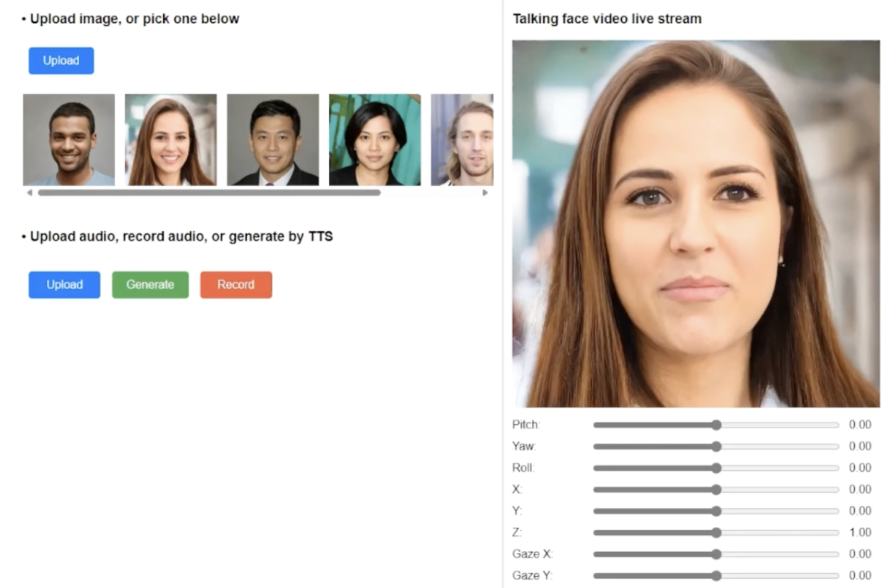Image resolution: width=890 pixels, height=588 pixels.
Task: Click the green Generate button
Action: tap(150, 285)
